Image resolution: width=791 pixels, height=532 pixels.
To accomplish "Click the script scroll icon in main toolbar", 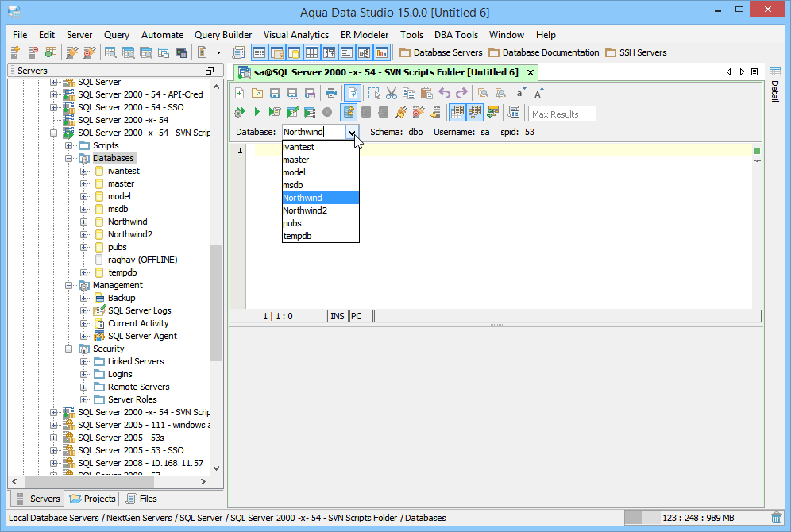I will 238,52.
